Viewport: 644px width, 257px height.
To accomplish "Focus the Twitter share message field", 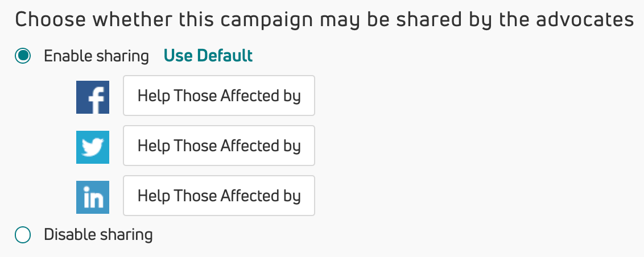I will tap(219, 146).
